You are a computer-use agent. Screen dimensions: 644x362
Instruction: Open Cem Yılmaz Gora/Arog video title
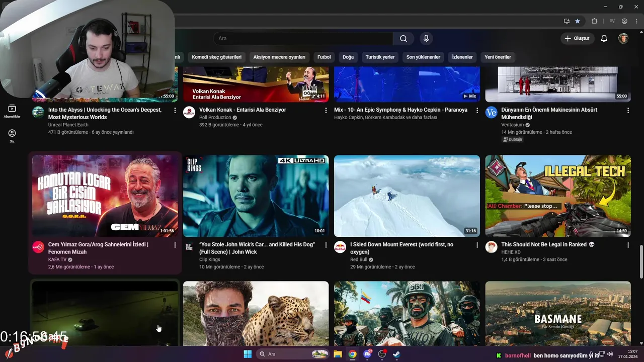coord(98,248)
